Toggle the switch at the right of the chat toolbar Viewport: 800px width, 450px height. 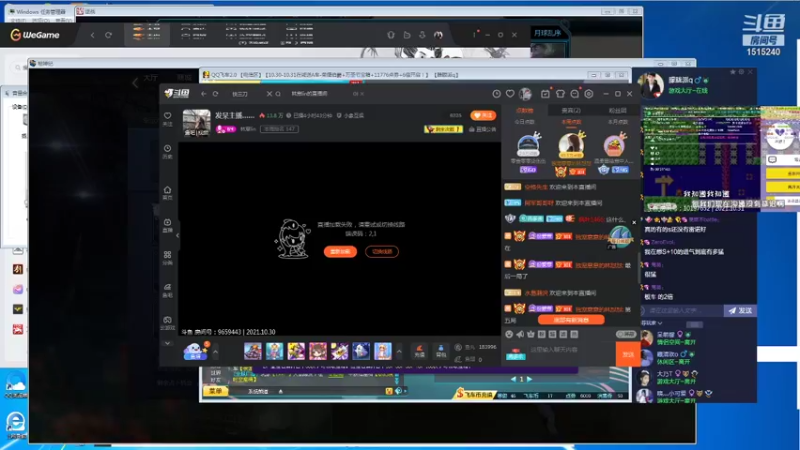[x=626, y=334]
